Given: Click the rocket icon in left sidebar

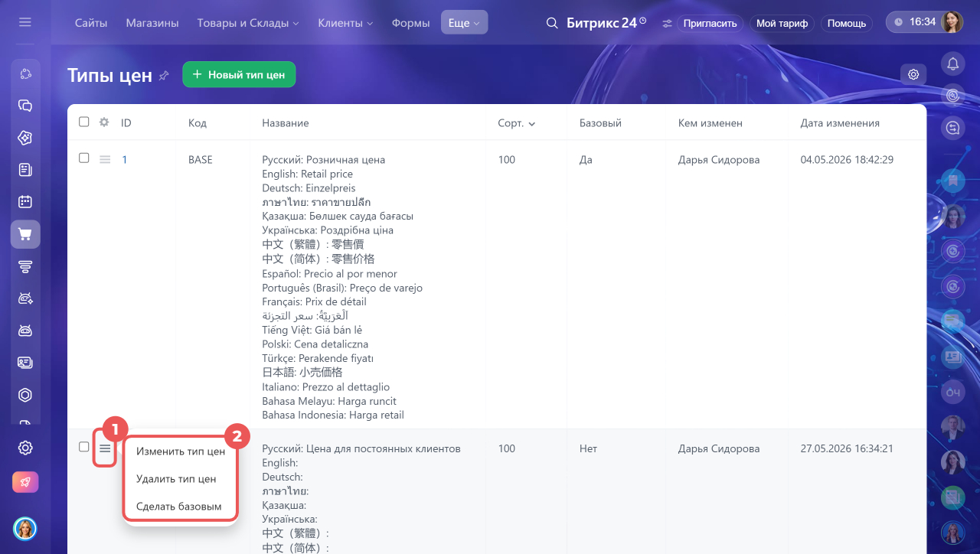Looking at the screenshot, I should coord(25,482).
